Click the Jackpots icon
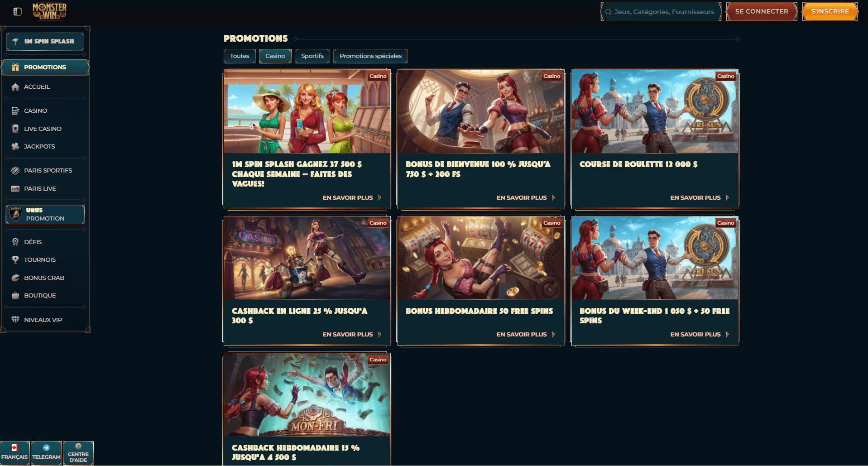 [x=16, y=146]
